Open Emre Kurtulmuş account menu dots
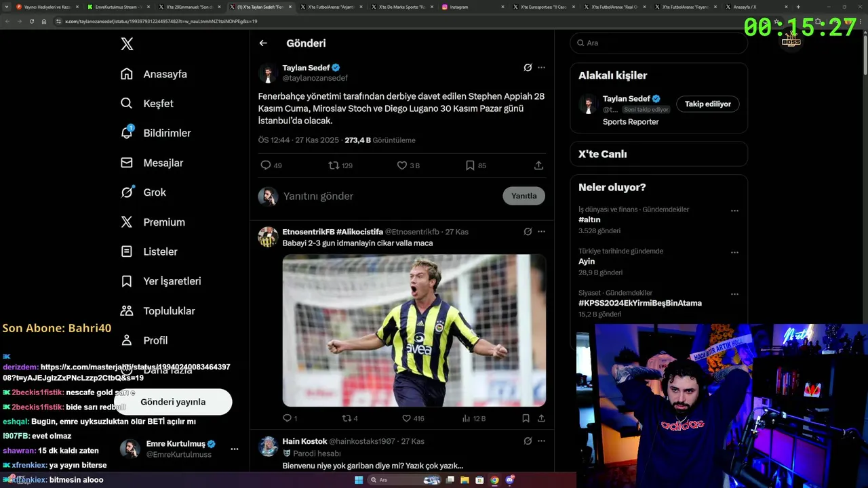 (x=234, y=449)
